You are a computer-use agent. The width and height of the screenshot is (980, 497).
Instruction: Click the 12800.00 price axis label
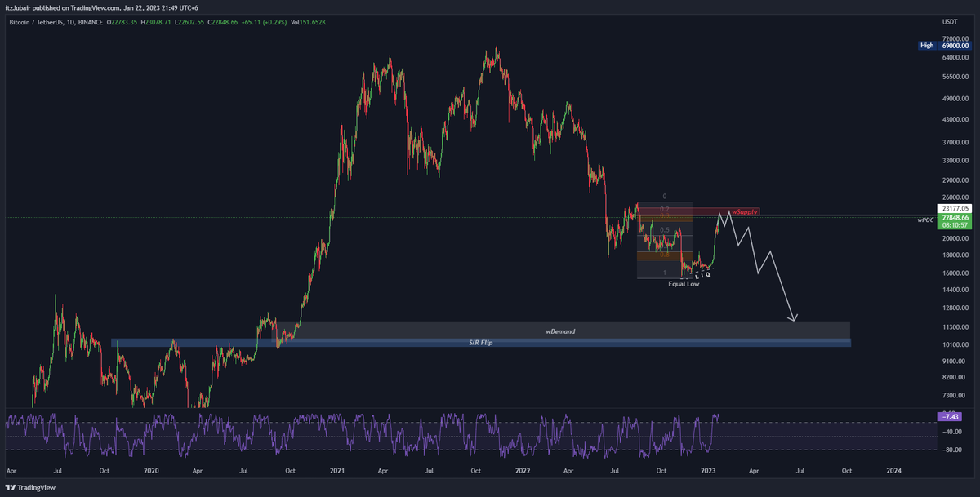(x=954, y=308)
